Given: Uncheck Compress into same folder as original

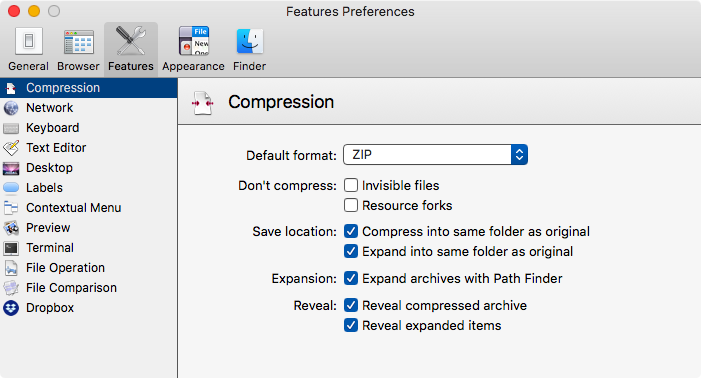Looking at the screenshot, I should (x=351, y=231).
